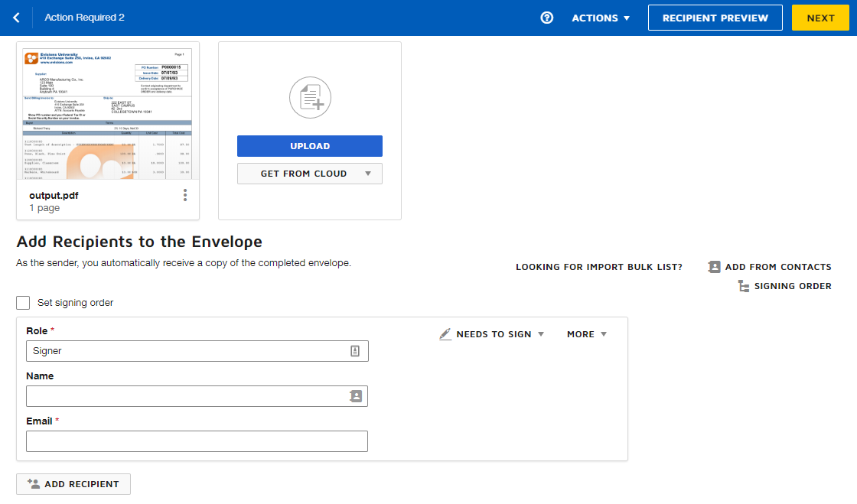Screen dimensions: 857x504
Task: Open RECIPIENT PREVIEW
Action: point(715,17)
